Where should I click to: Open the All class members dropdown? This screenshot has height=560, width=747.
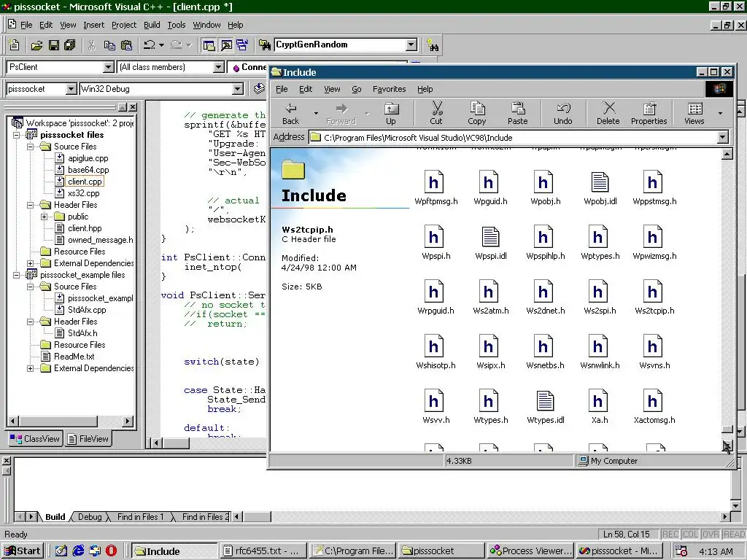click(219, 67)
